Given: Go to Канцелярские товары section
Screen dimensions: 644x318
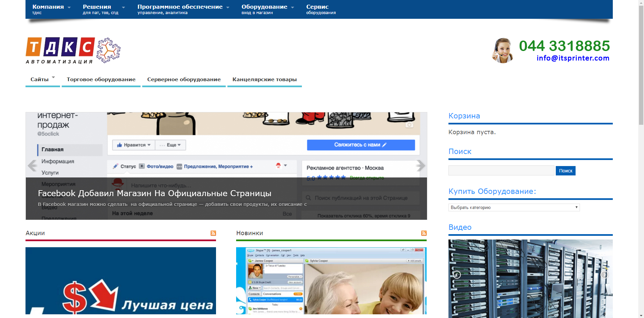Looking at the screenshot, I should click(x=264, y=79).
